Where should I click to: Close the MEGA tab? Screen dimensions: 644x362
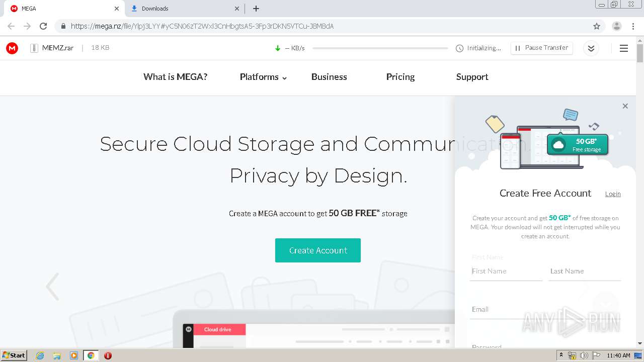117,9
